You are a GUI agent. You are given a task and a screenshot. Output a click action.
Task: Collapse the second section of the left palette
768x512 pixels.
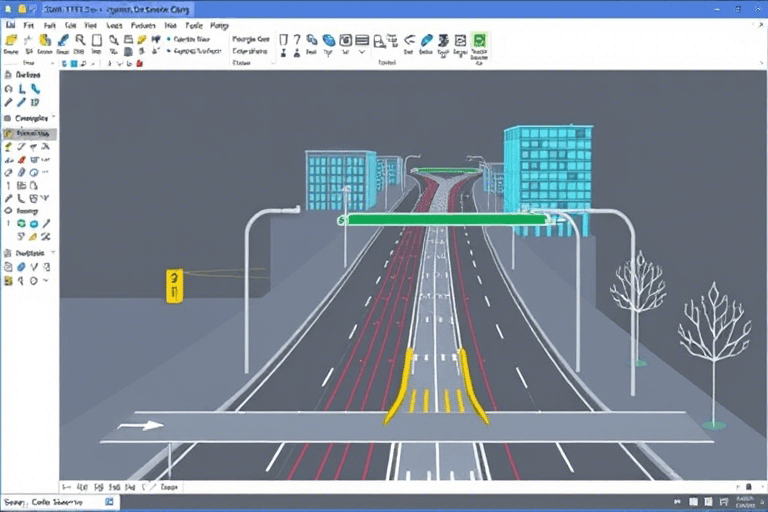53,118
